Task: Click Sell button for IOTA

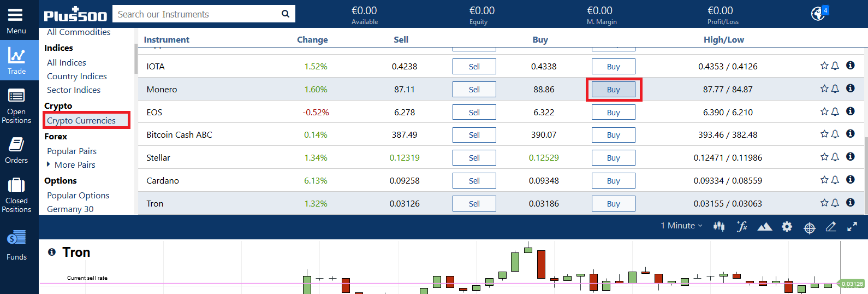Action: [474, 67]
